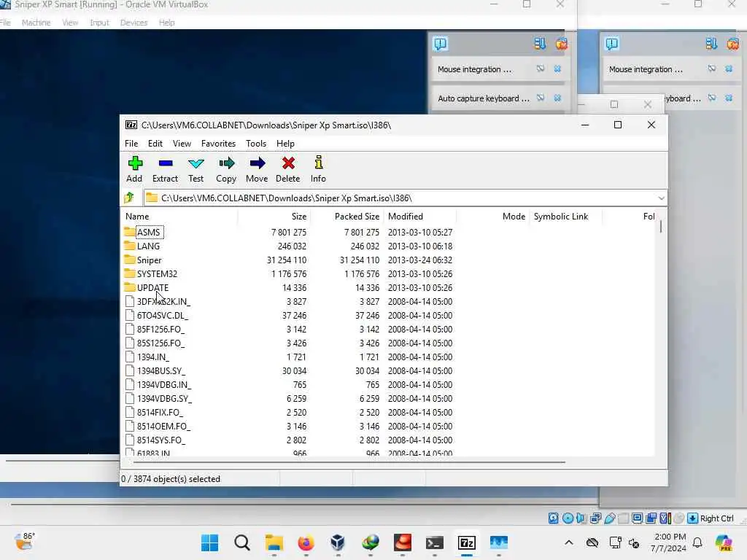Select the file 6TO4SVC.DL_
Image resolution: width=747 pixels, height=560 pixels.
pos(163,315)
